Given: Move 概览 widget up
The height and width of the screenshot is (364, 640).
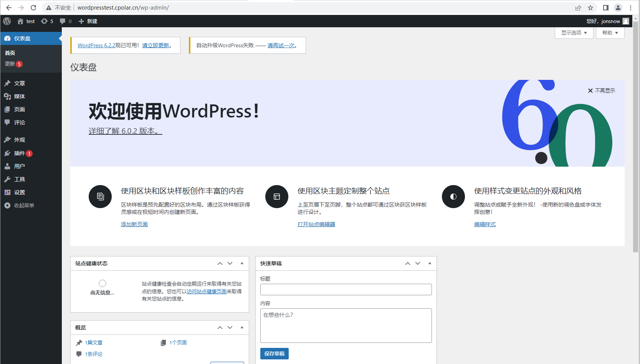Looking at the screenshot, I should tap(220, 328).
